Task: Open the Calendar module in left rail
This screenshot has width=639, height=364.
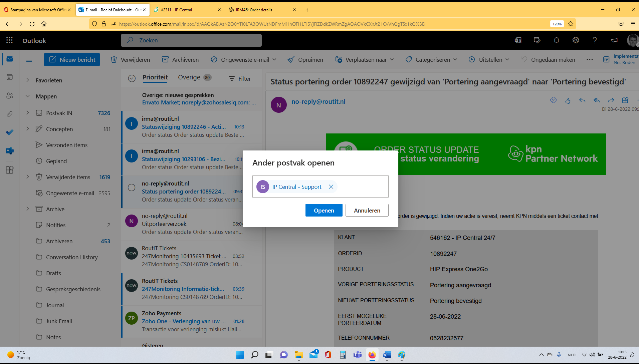Action: [x=10, y=77]
